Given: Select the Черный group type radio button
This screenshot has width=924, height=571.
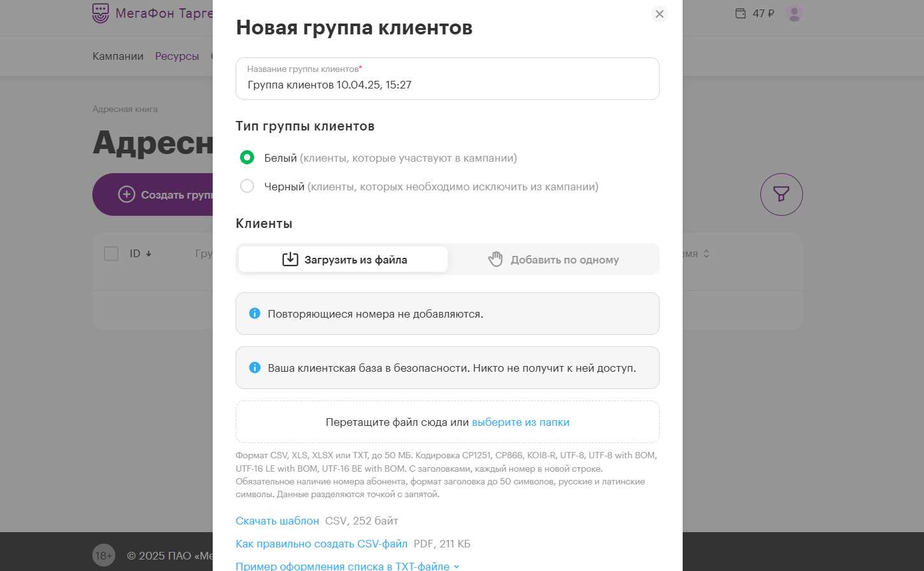Looking at the screenshot, I should coord(247,186).
